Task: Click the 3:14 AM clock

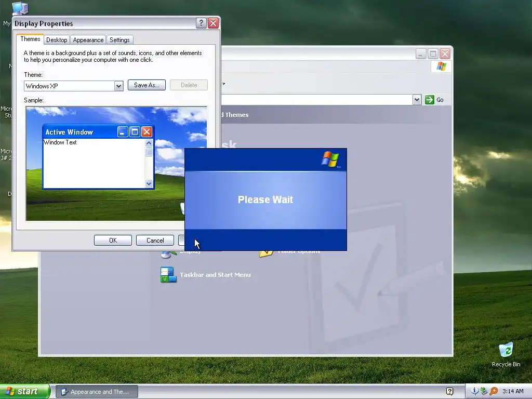Action: [x=513, y=392]
